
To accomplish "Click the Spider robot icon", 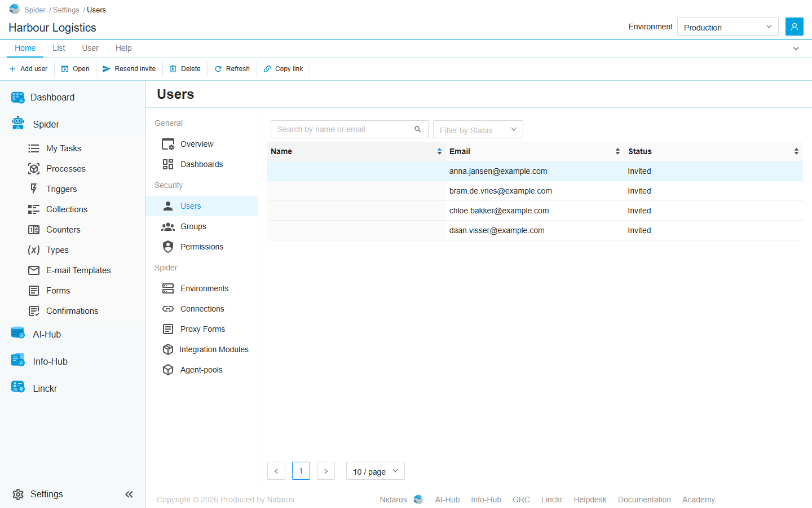I will tap(18, 124).
